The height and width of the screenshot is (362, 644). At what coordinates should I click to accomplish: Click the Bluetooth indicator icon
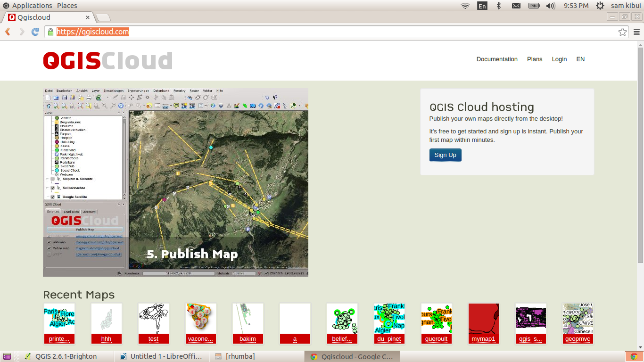click(499, 6)
